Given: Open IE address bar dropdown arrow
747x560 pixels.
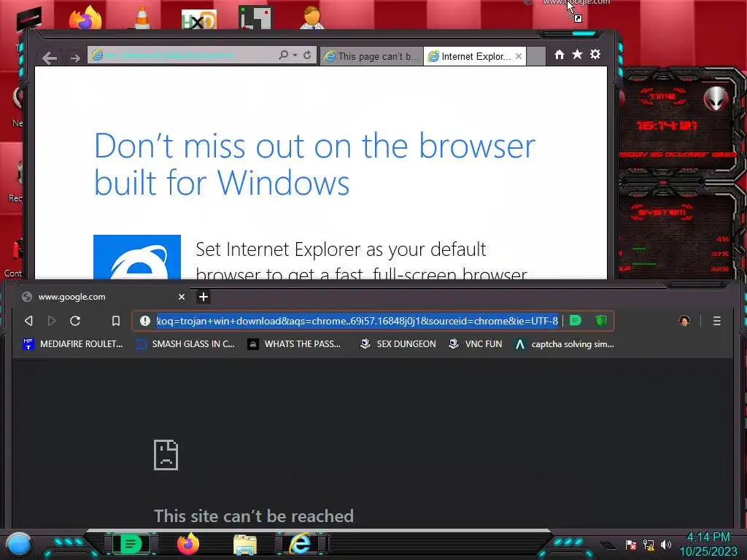Looking at the screenshot, I should point(295,55).
